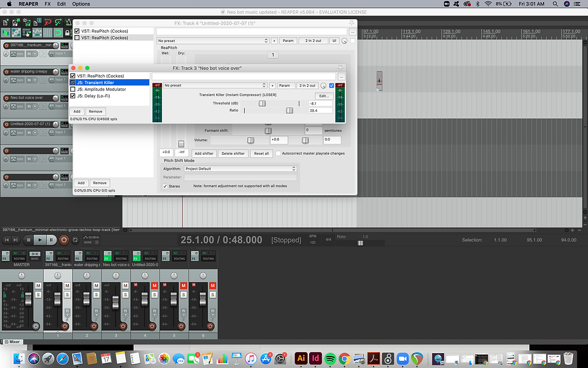Toggle JS: Transient Killer bypass checkbox

coord(73,82)
